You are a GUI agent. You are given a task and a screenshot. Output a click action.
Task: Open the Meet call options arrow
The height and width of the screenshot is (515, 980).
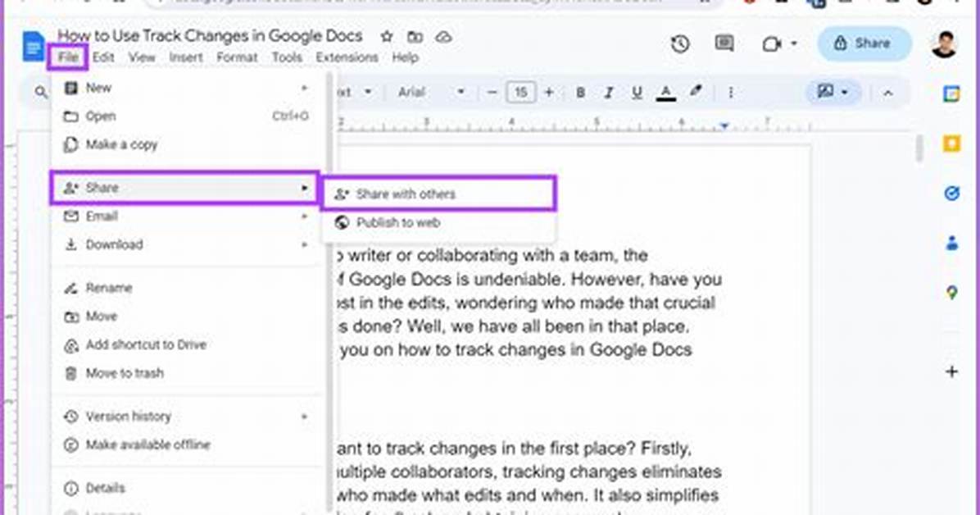tap(794, 43)
